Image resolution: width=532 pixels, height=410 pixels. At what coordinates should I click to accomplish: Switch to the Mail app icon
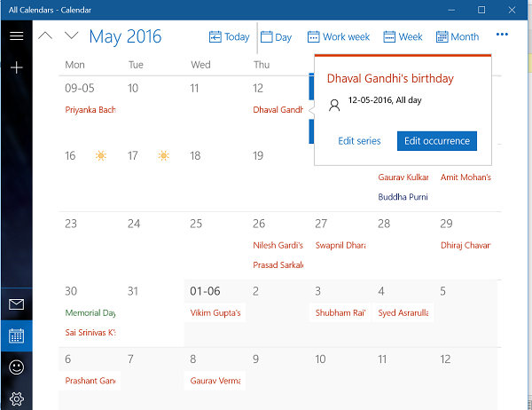tap(16, 304)
